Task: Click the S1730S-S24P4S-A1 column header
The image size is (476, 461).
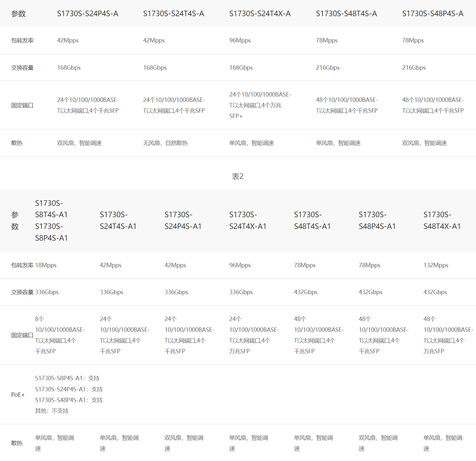Action: pyautogui.click(x=183, y=220)
